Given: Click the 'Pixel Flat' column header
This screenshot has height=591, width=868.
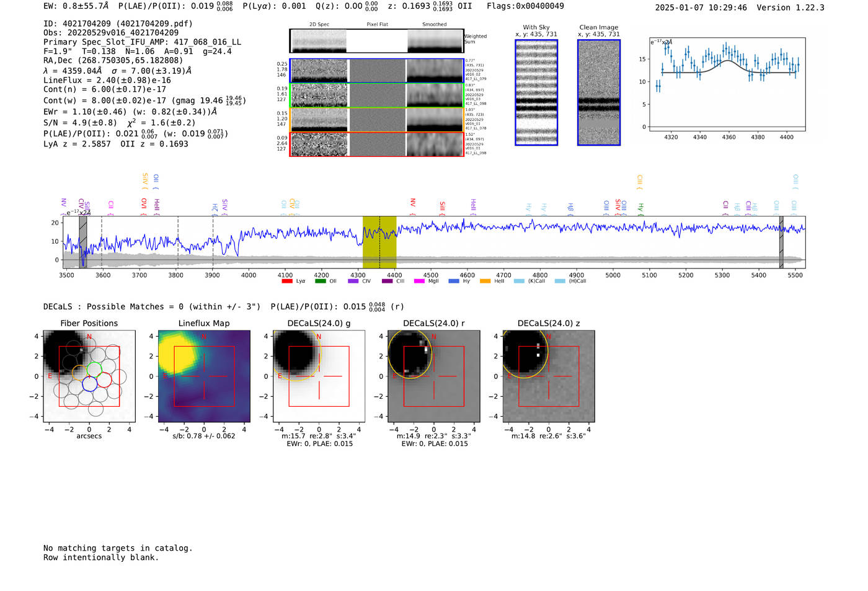Looking at the screenshot, I should pos(377,25).
